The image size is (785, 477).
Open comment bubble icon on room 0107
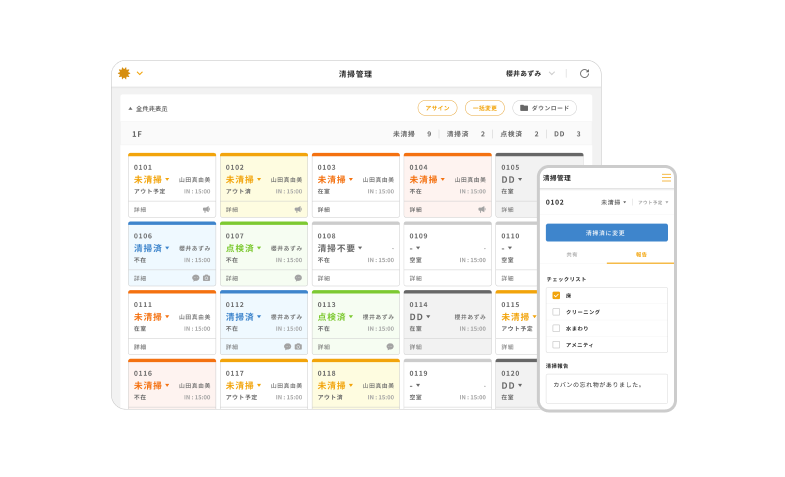298,278
